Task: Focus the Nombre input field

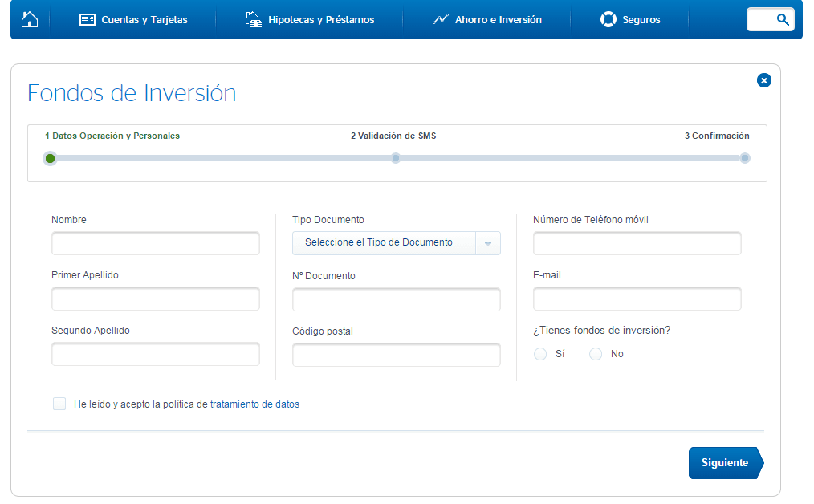Action: click(x=156, y=243)
